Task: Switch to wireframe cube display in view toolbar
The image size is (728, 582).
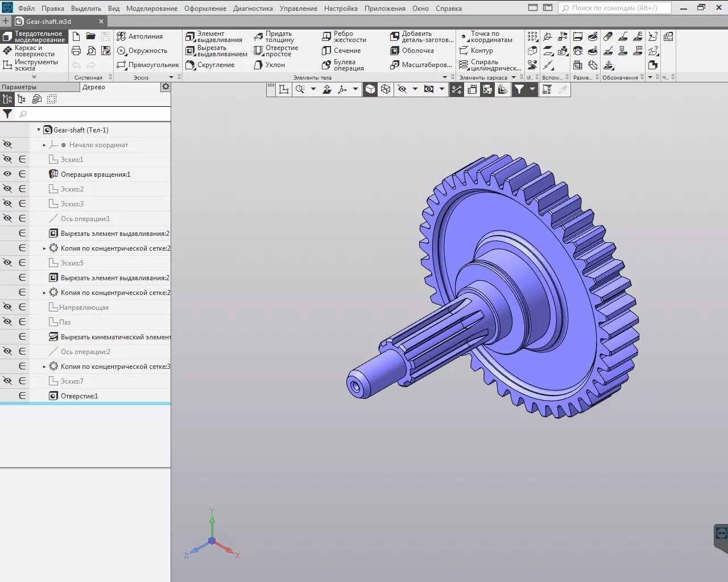Action: [386, 89]
